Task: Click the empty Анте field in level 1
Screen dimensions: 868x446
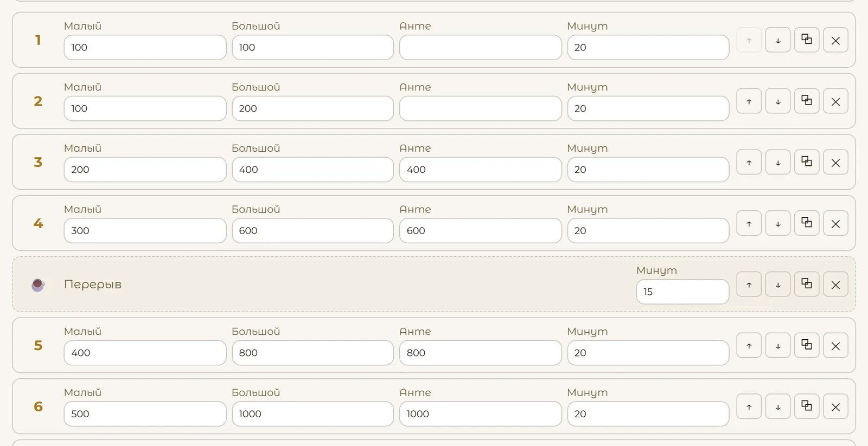Action: point(481,48)
